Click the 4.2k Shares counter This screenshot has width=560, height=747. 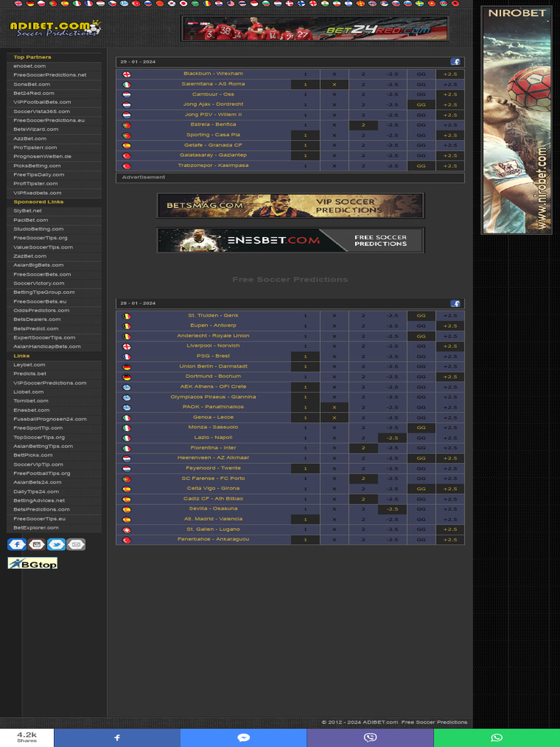pyautogui.click(x=27, y=738)
